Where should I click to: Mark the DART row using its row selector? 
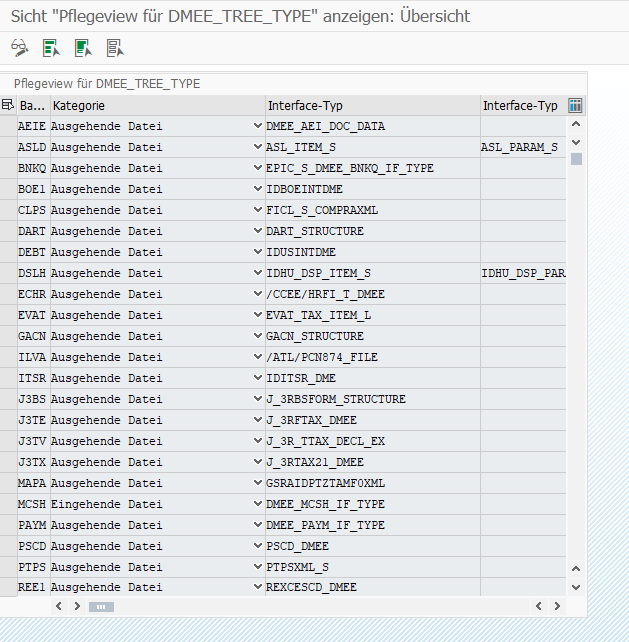tap(8, 231)
